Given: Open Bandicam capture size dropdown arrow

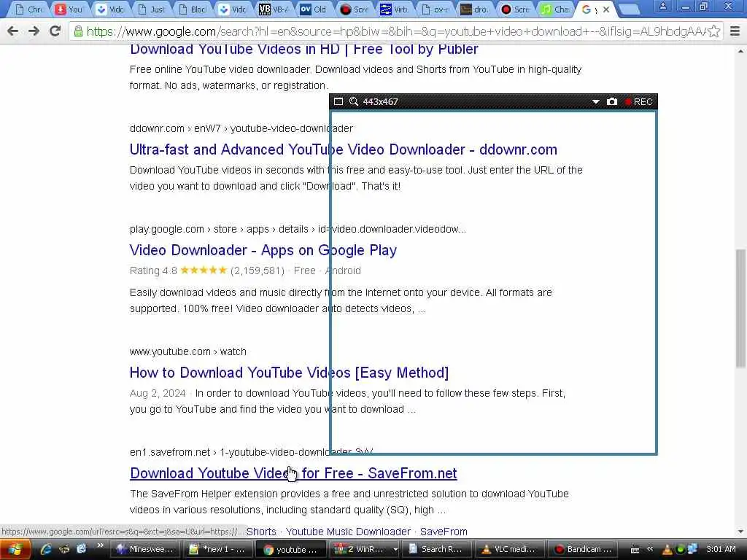Looking at the screenshot, I should (595, 101).
